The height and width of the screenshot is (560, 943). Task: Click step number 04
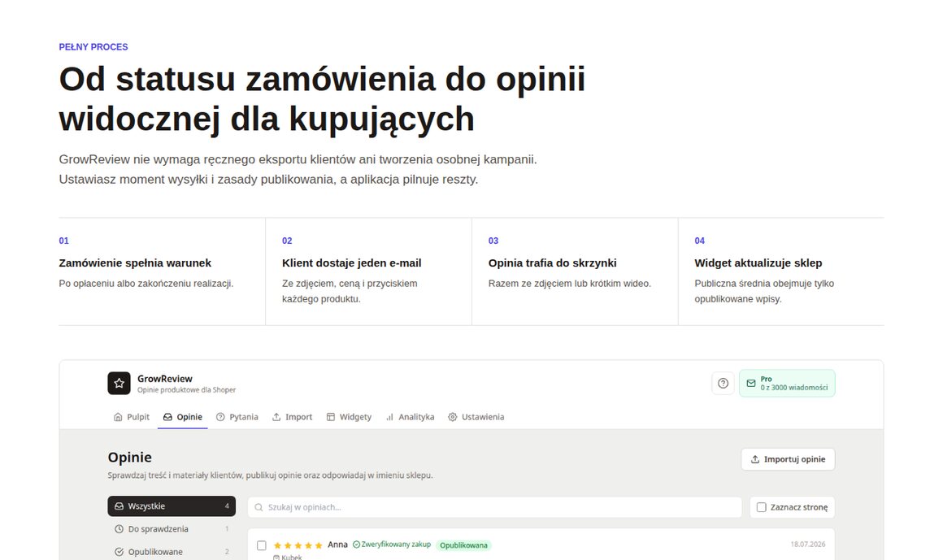(x=699, y=241)
